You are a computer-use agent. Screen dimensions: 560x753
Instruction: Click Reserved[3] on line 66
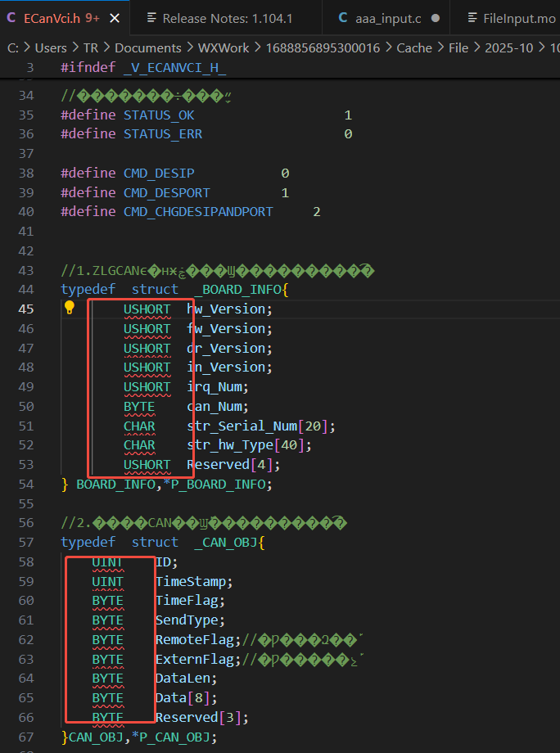point(198,718)
